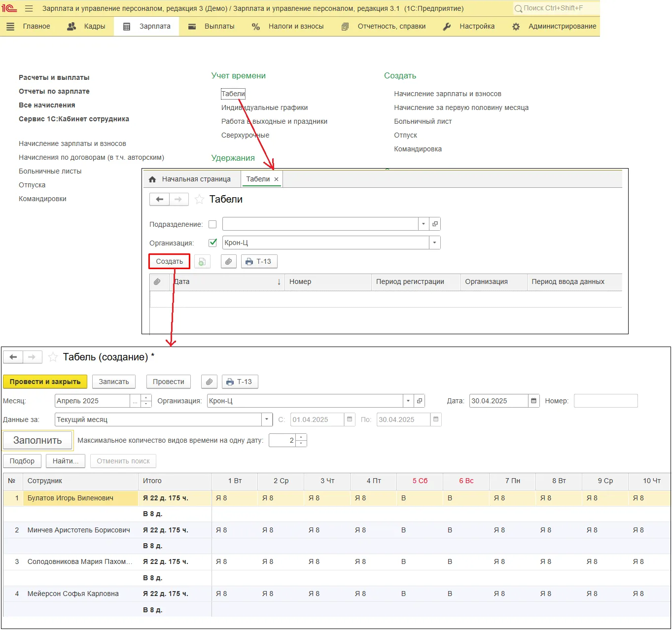Sort by the Дата column header
This screenshot has width=672, height=631.
point(227,281)
